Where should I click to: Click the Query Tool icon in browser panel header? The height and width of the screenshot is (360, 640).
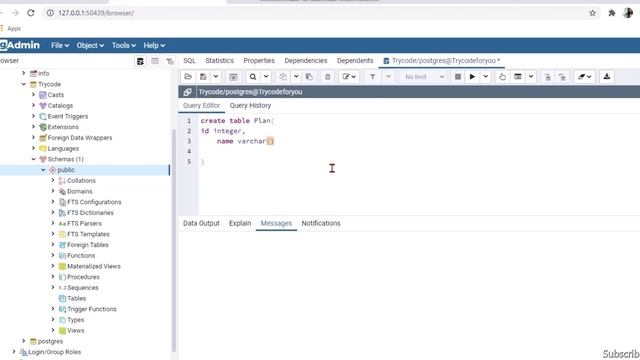tap(140, 61)
